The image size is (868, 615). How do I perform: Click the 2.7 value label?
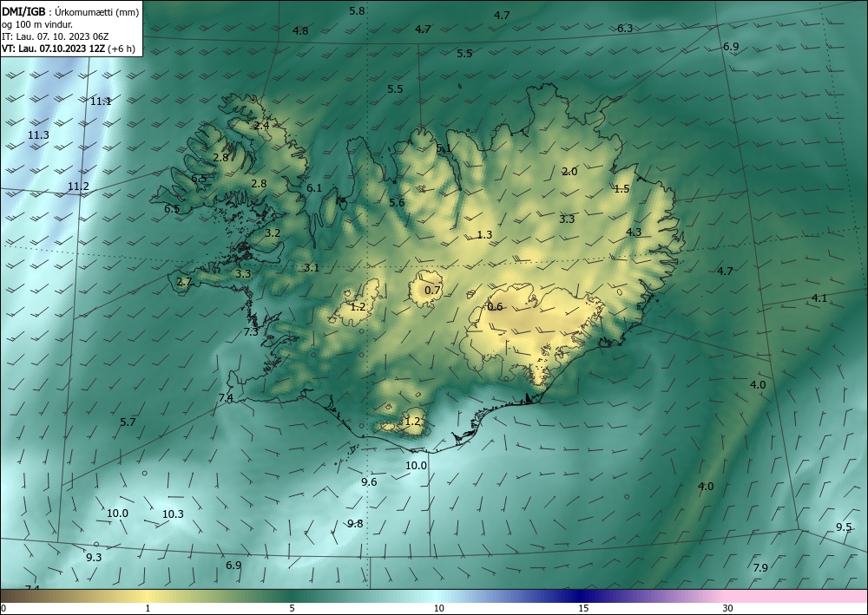pos(184,282)
